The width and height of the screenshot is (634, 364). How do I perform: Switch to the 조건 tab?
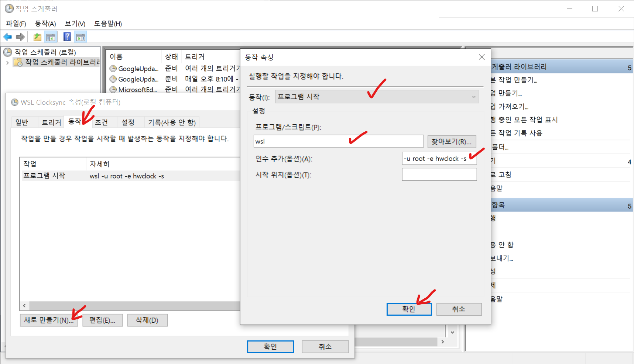click(x=102, y=122)
